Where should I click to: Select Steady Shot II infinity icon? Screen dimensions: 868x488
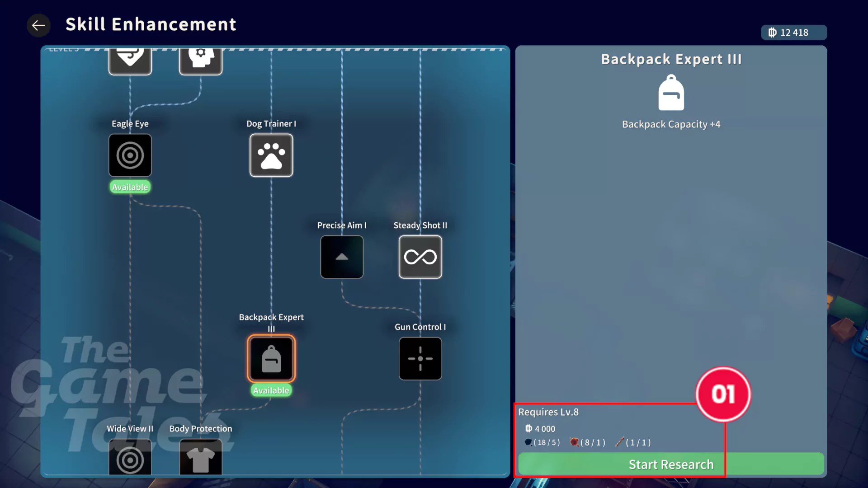click(420, 257)
